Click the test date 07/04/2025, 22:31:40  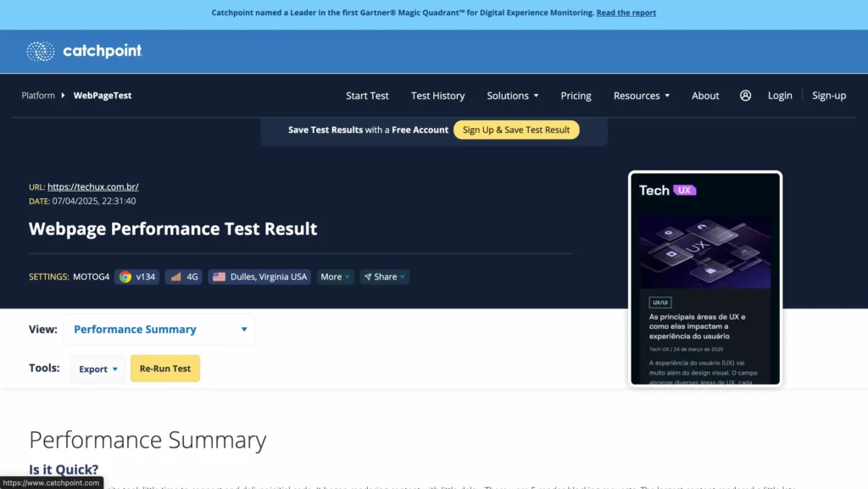point(94,202)
